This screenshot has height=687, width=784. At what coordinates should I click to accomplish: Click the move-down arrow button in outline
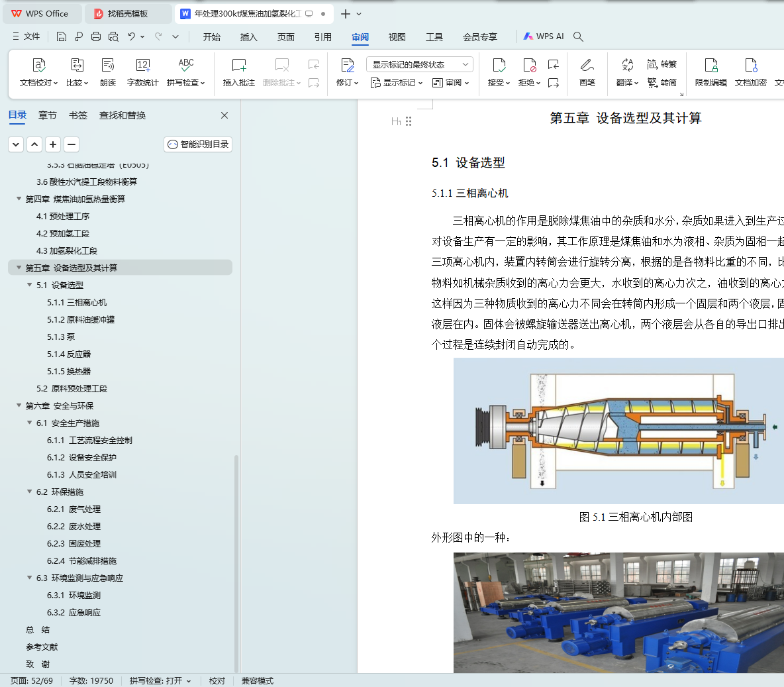click(16, 144)
